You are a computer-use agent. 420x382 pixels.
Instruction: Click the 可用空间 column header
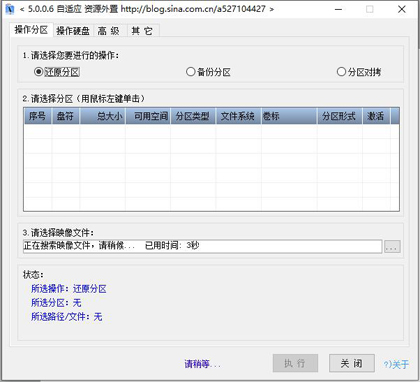(148, 116)
